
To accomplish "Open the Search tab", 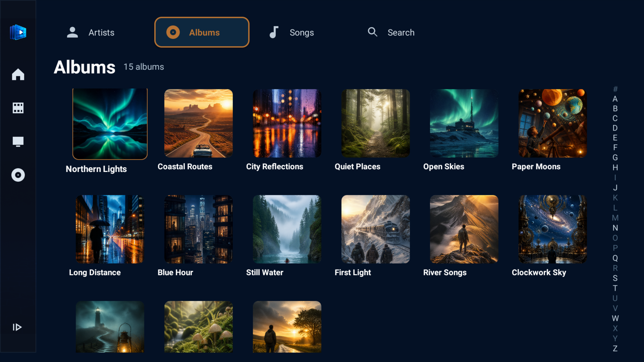I will pos(401,33).
